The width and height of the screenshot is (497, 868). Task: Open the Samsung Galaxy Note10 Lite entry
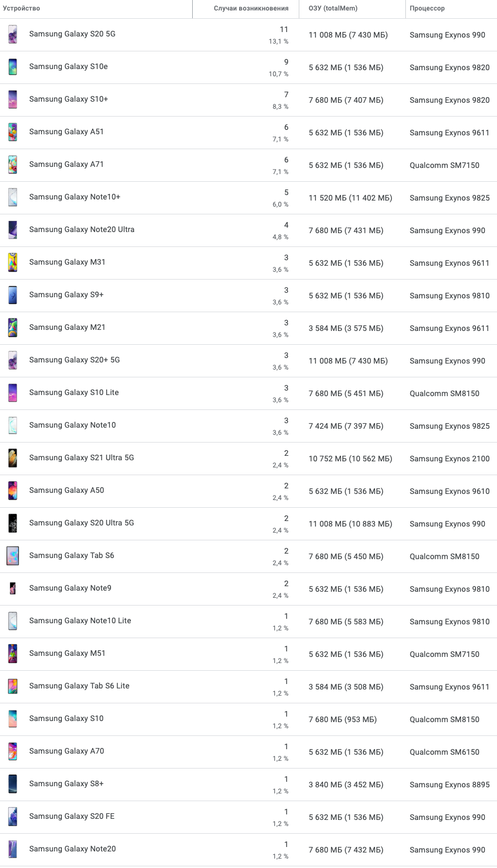[x=80, y=620]
